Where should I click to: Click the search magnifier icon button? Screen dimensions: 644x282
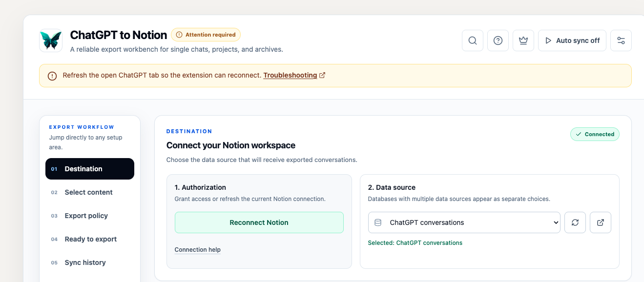point(473,40)
